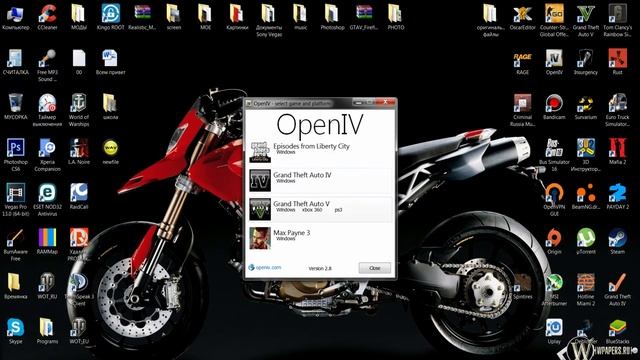Launch World of Warships from the desktop

(x=79, y=110)
